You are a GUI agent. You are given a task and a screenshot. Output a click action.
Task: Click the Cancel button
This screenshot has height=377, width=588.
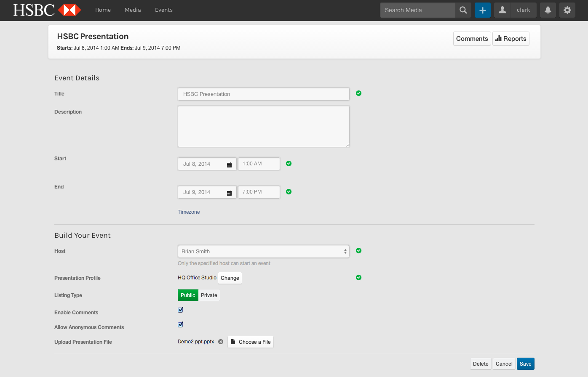coord(504,364)
